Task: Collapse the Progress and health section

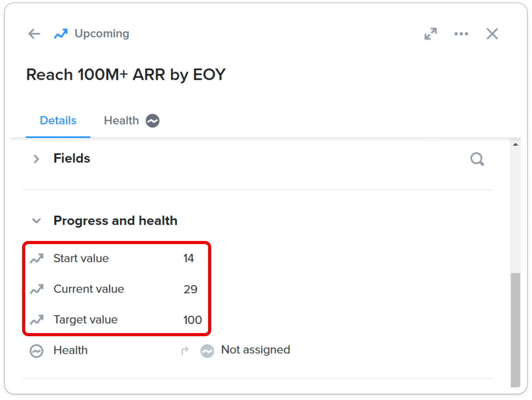Action: pyautogui.click(x=36, y=221)
